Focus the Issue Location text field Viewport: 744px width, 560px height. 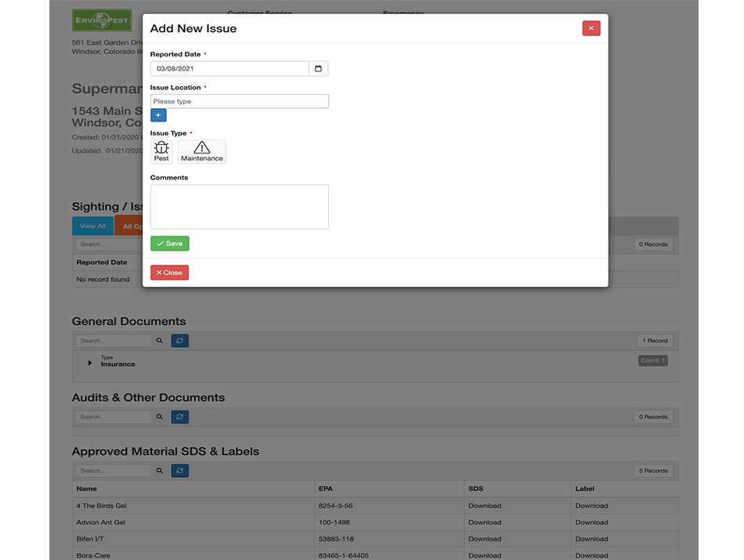pos(239,101)
